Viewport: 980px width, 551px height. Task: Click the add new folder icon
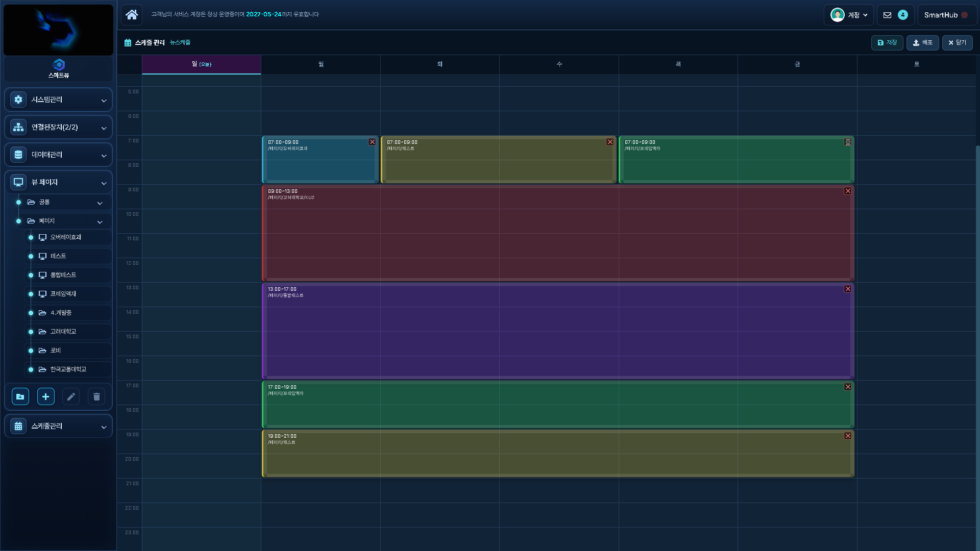click(20, 396)
